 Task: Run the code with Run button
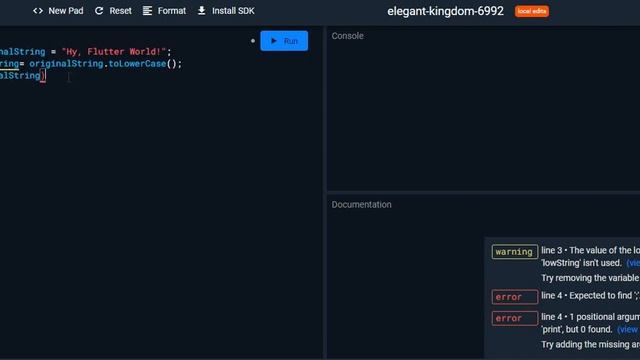coord(284,41)
